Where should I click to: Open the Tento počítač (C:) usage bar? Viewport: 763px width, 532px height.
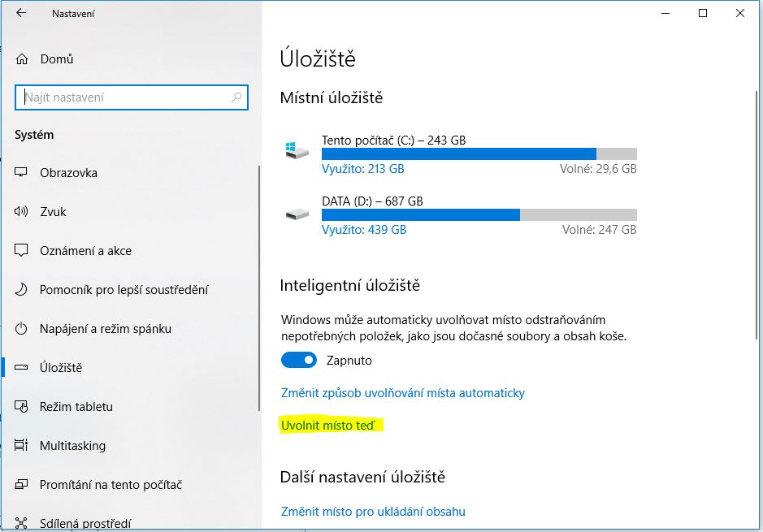pyautogui.click(x=479, y=154)
